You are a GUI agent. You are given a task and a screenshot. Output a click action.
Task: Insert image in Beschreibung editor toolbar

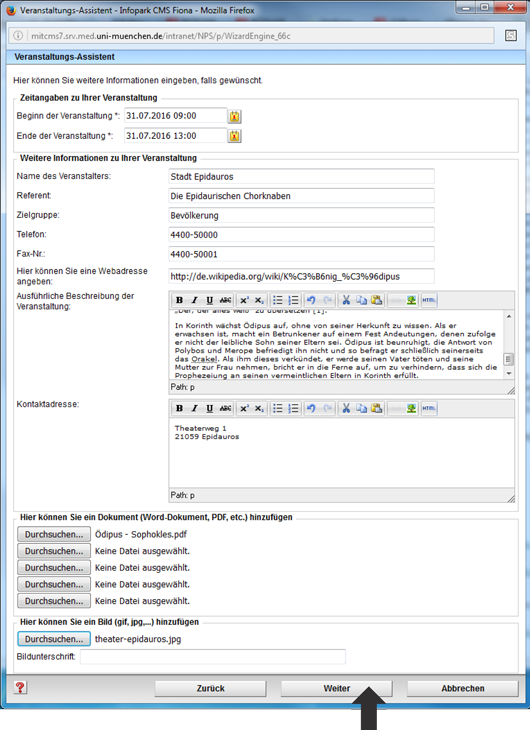tap(411, 300)
